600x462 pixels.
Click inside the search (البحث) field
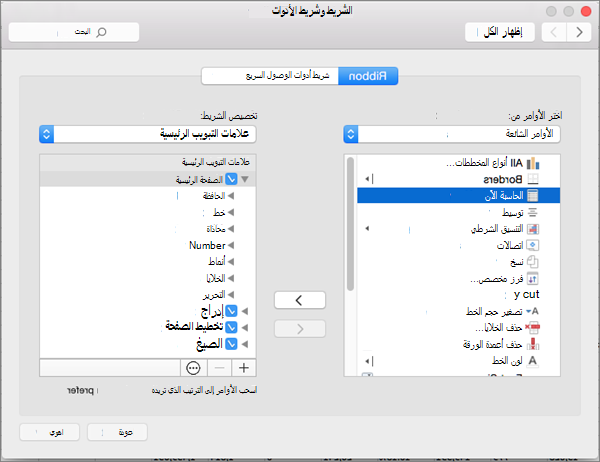pyautogui.click(x=74, y=32)
